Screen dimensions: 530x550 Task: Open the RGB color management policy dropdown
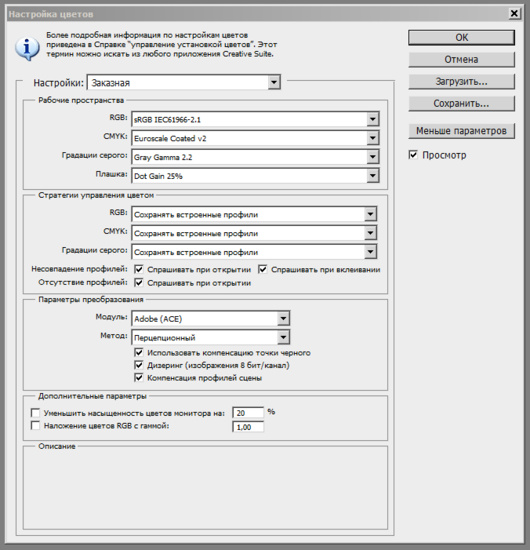point(254,214)
